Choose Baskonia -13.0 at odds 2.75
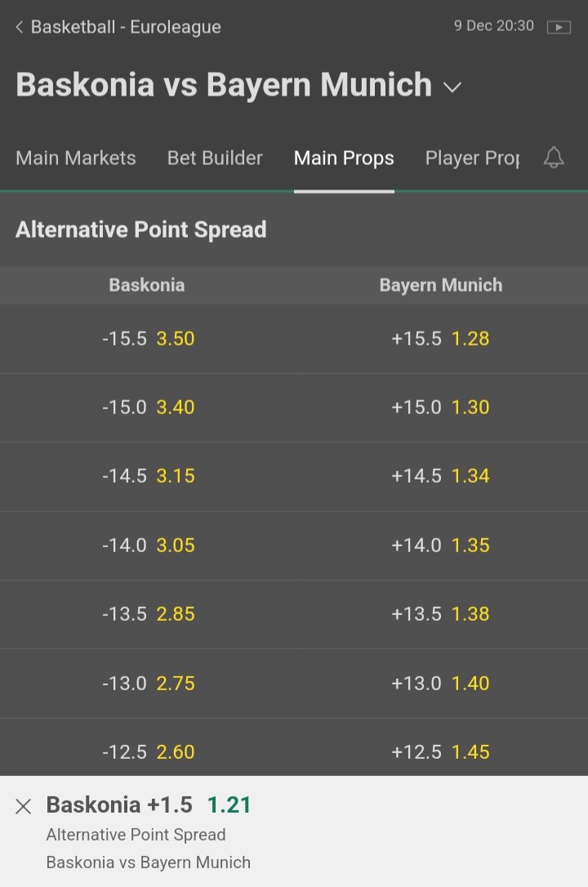The image size is (588, 887). [x=148, y=683]
